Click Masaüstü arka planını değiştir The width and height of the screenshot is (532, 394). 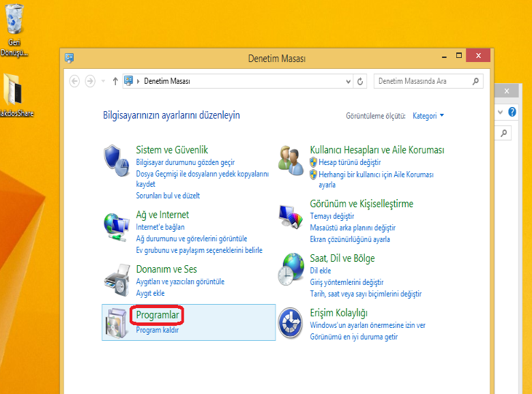pos(353,228)
